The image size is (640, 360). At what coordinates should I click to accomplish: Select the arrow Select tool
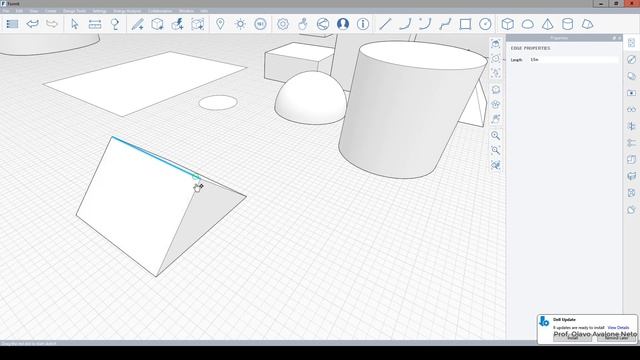click(x=75, y=24)
